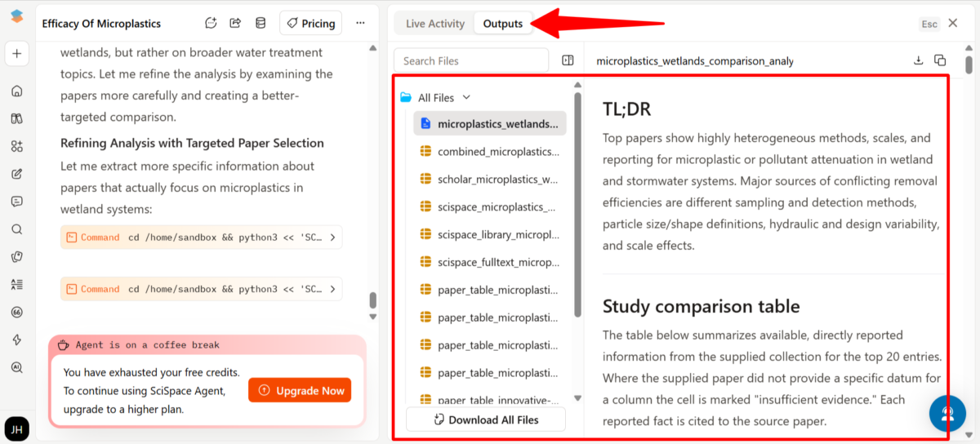
Task: Click the Upgrade Now button
Action: [x=300, y=391]
